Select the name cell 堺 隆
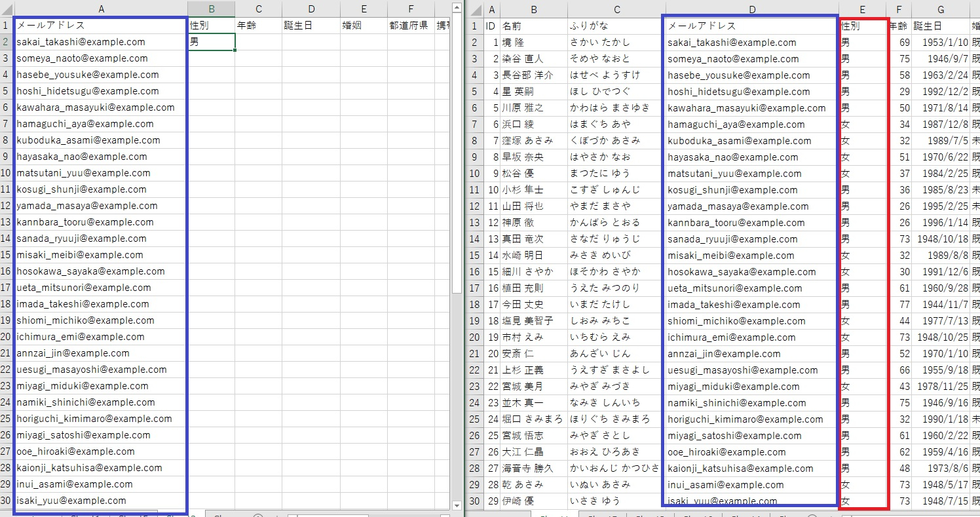The height and width of the screenshot is (517, 980). coord(534,43)
